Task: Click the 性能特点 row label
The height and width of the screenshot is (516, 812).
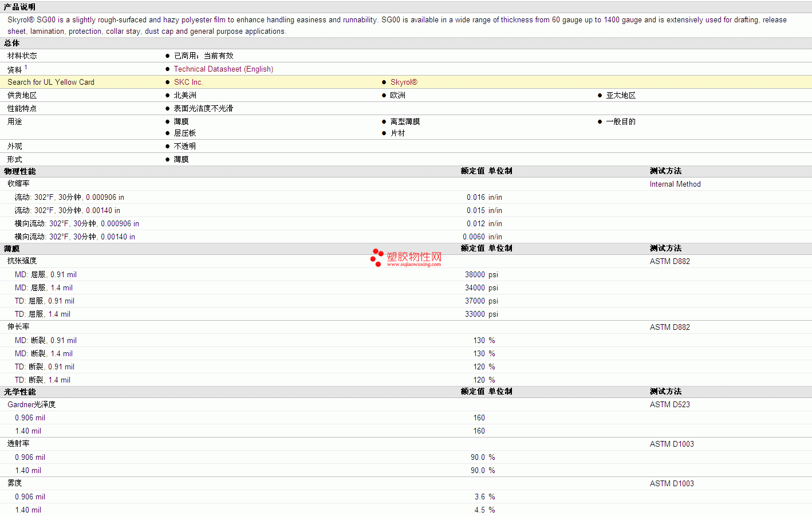Action: 22,108
